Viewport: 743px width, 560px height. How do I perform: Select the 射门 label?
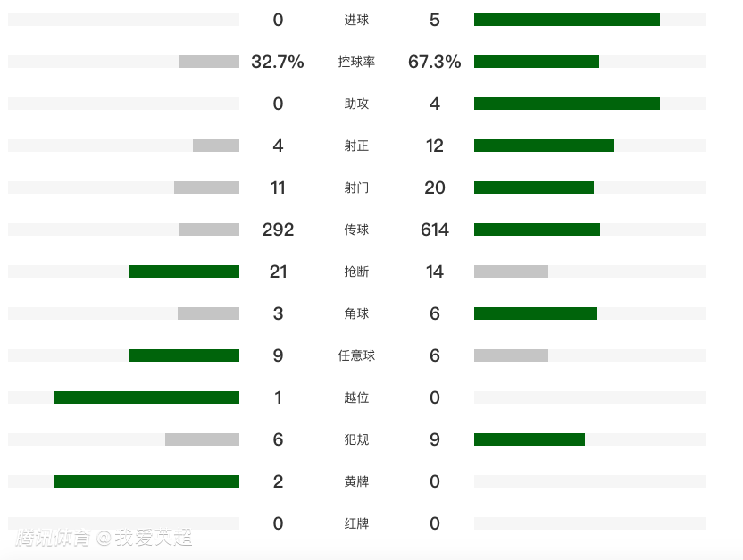(356, 188)
